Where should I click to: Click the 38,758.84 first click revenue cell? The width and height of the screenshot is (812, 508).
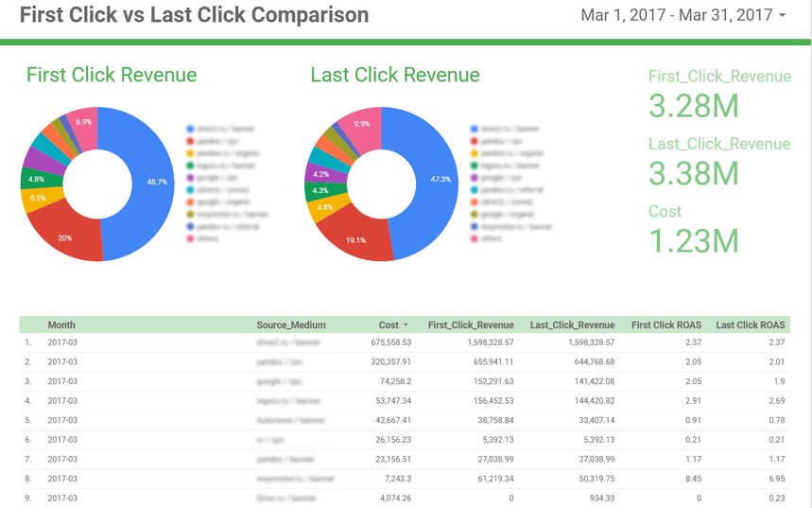[x=495, y=420]
